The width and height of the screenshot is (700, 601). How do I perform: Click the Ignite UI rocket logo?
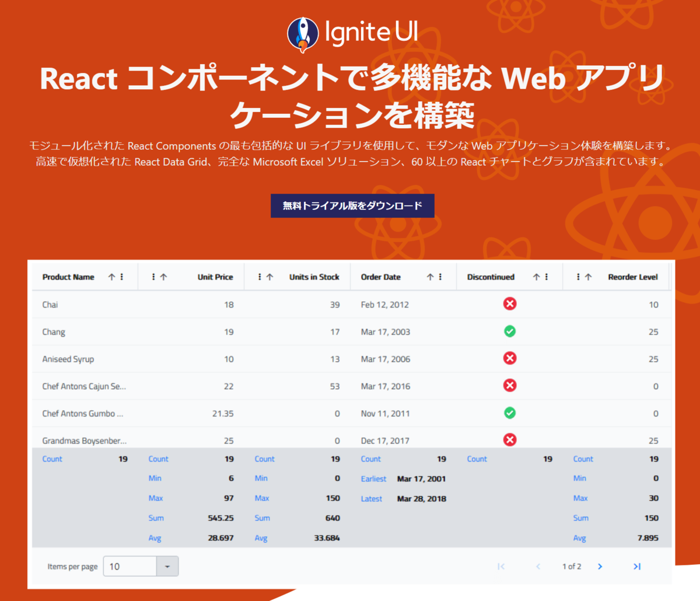(303, 34)
